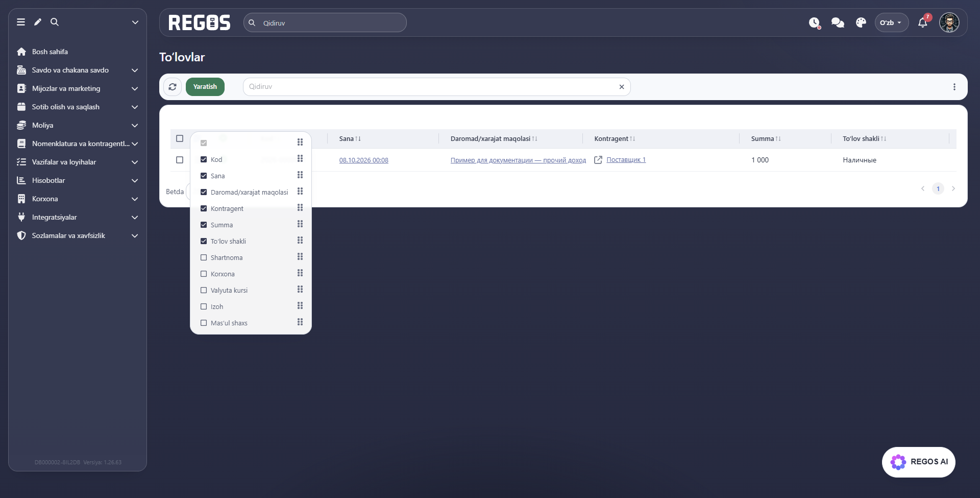Open the theme palette icon
The width and height of the screenshot is (980, 498).
tap(861, 22)
